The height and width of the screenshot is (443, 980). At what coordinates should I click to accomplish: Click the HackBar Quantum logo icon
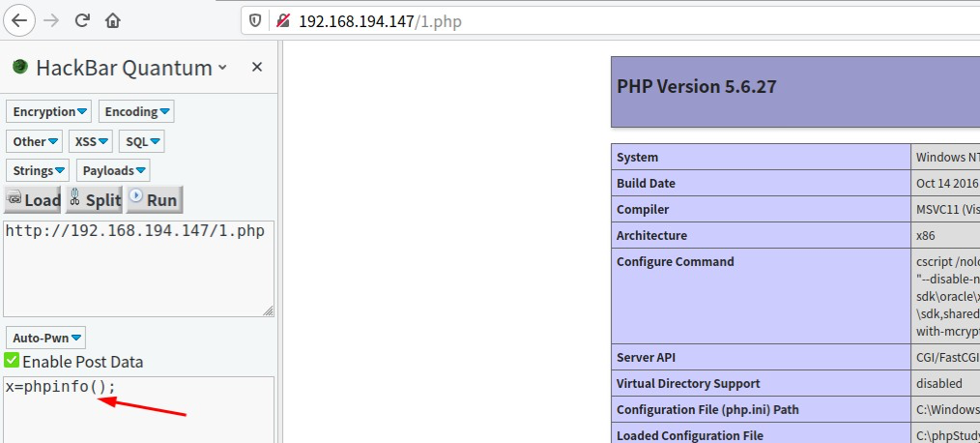(x=19, y=67)
